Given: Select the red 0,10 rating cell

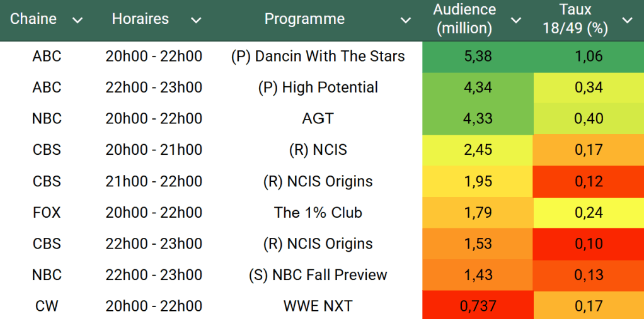Looking at the screenshot, I should click(x=589, y=243).
